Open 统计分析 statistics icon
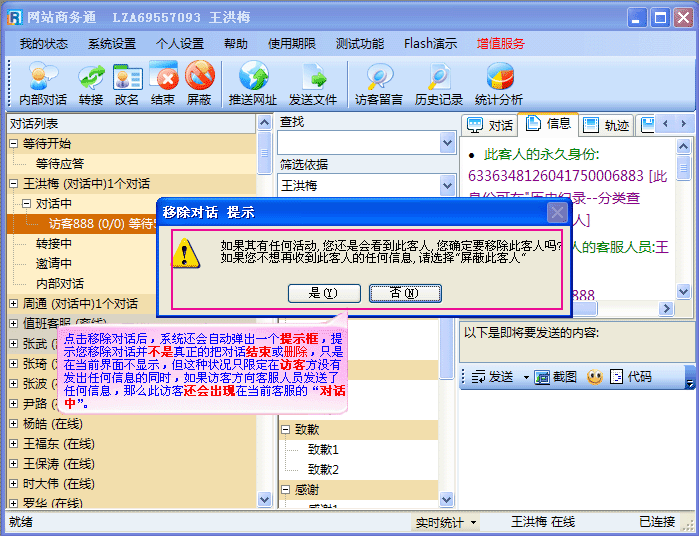699x536 pixels. pyautogui.click(x=499, y=77)
